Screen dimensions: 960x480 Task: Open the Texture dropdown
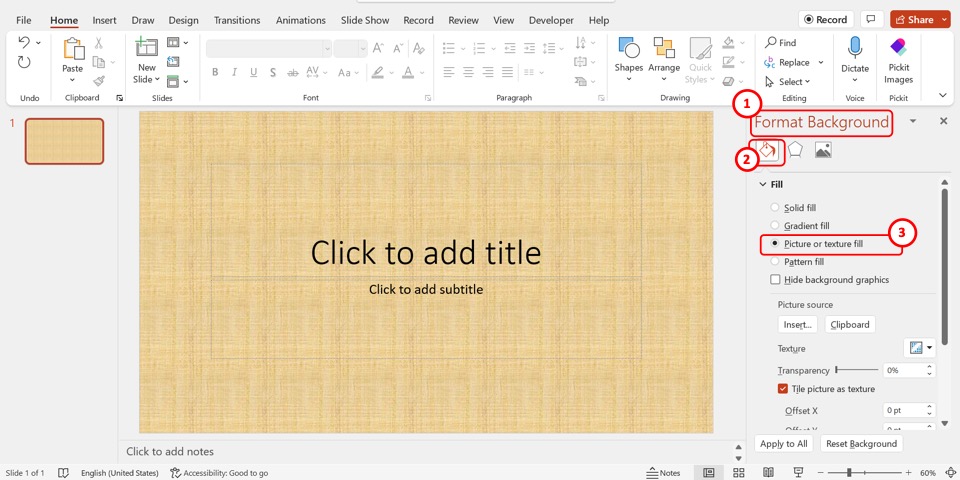920,348
